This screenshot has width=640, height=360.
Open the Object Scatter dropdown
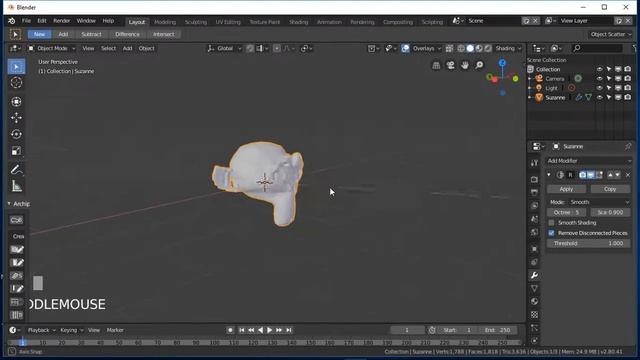click(x=610, y=34)
